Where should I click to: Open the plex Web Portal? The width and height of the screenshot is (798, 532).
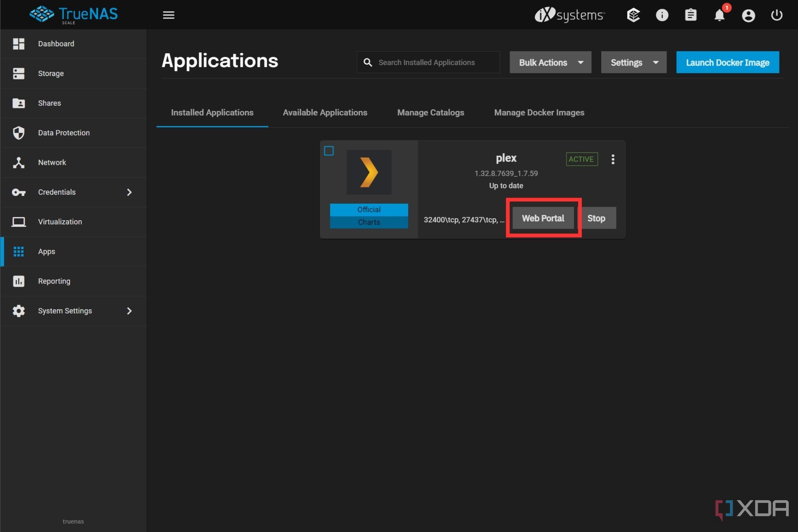pyautogui.click(x=543, y=218)
